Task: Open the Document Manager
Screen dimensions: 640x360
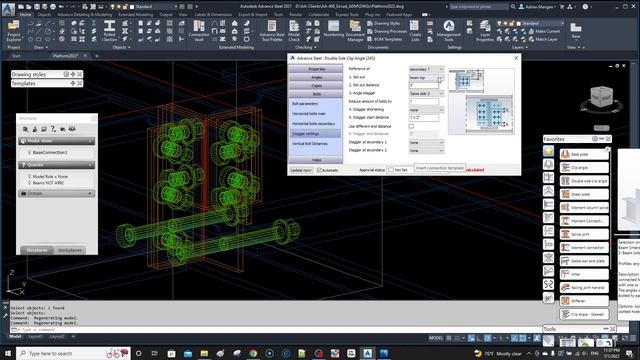Action: [x=355, y=31]
